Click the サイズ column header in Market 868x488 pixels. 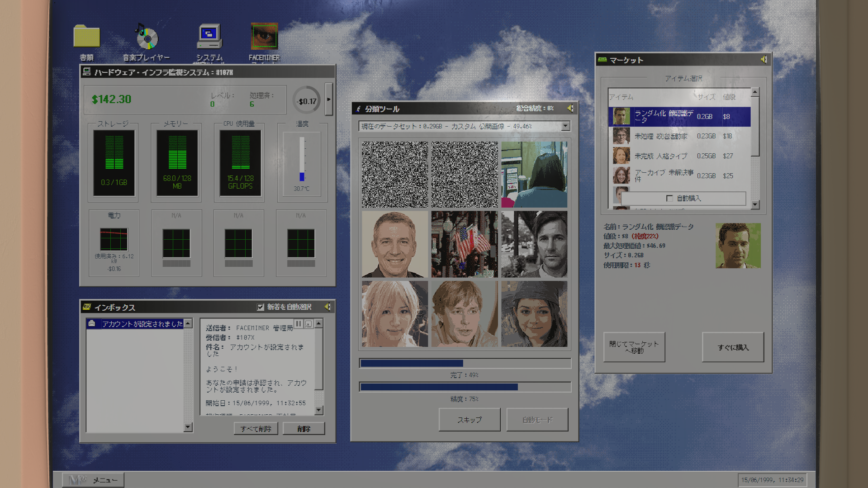pos(706,97)
